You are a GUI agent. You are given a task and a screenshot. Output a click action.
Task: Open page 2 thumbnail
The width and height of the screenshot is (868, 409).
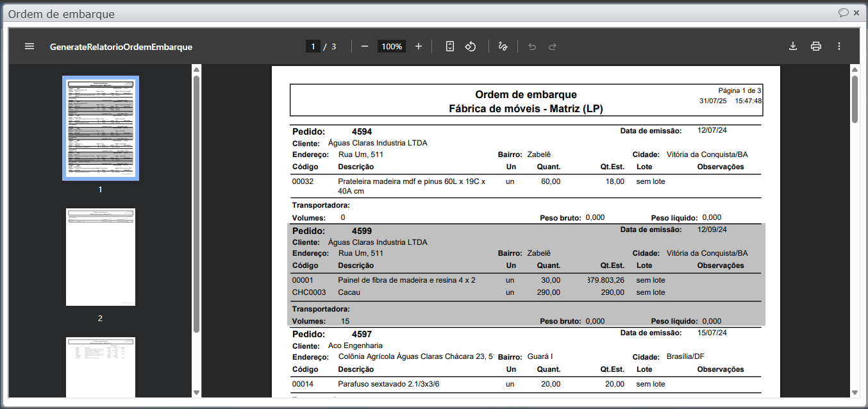click(101, 257)
